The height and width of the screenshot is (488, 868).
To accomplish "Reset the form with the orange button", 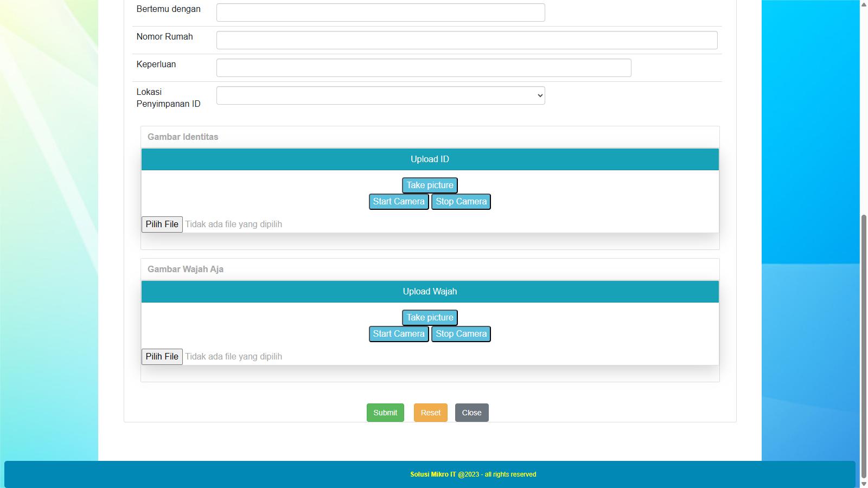I will click(430, 413).
